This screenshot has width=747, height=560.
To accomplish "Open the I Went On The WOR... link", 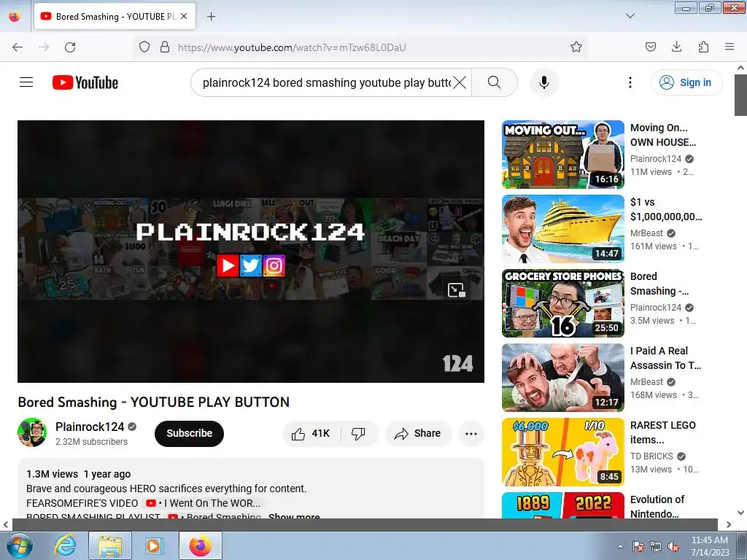I will (204, 503).
